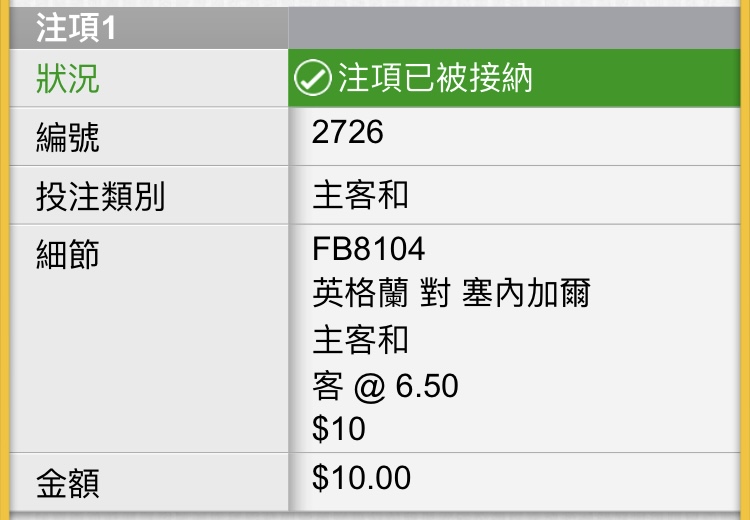Select the 主客和 bet type value
Image resolution: width=750 pixels, height=520 pixels.
(360, 195)
